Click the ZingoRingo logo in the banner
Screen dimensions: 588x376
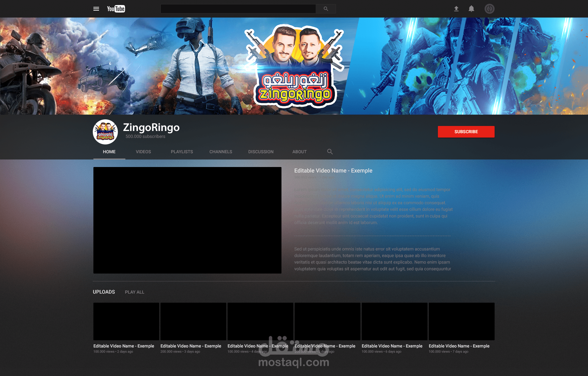tap(295, 66)
